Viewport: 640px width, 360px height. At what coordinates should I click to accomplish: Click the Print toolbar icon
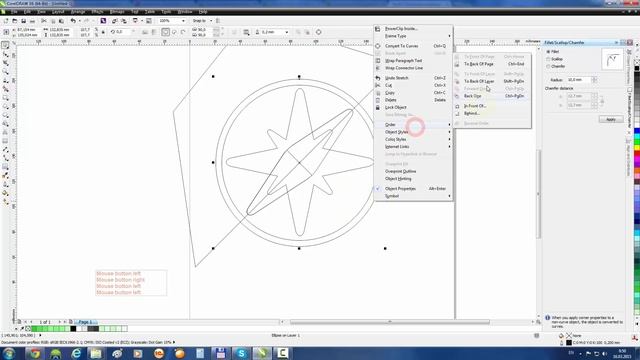pyautogui.click(x=32, y=21)
